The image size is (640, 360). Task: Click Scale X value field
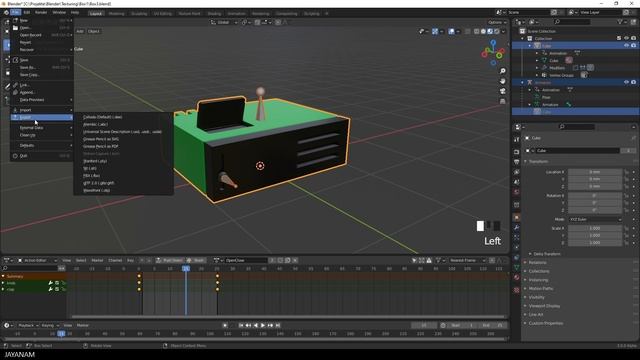tap(595, 228)
